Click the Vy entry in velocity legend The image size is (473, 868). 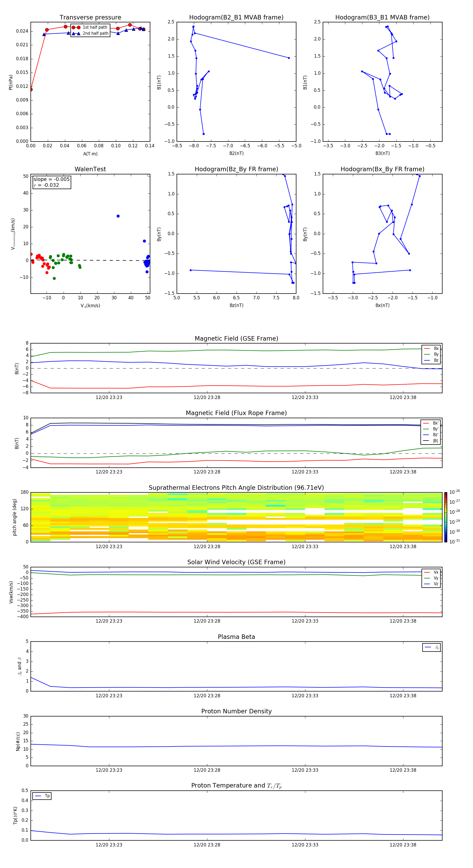[x=431, y=578]
